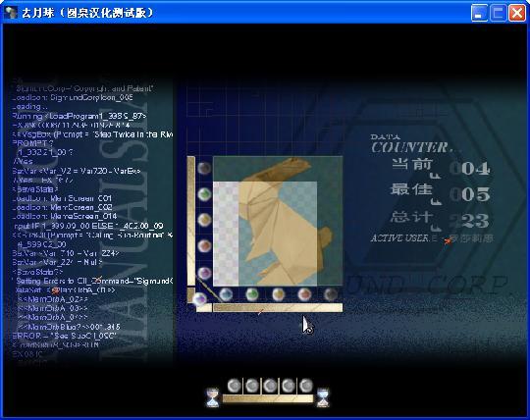Click the game icon in the title bar
Image resolution: width=530 pixels, height=420 pixels.
(x=11, y=13)
